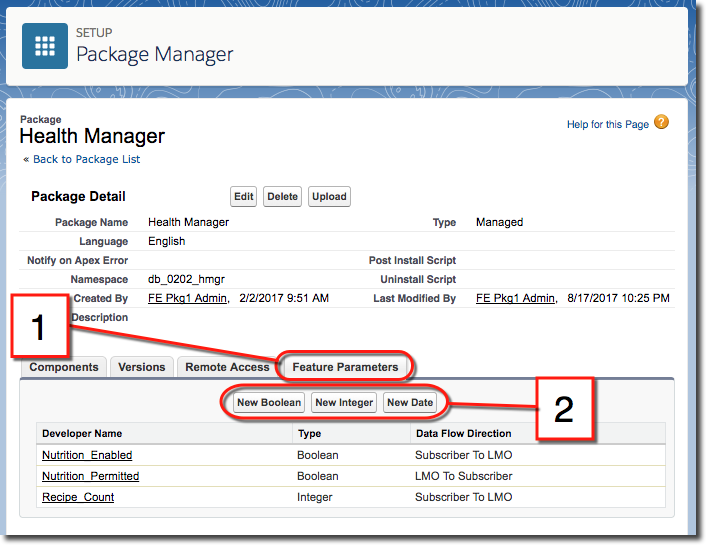706x545 pixels.
Task: Create a New Boolean parameter
Action: (269, 403)
